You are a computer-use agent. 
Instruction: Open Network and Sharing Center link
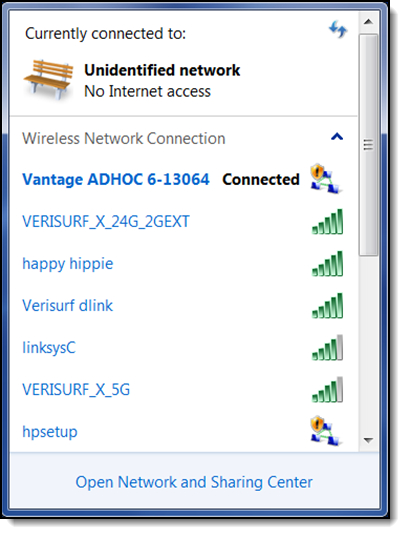(194, 482)
